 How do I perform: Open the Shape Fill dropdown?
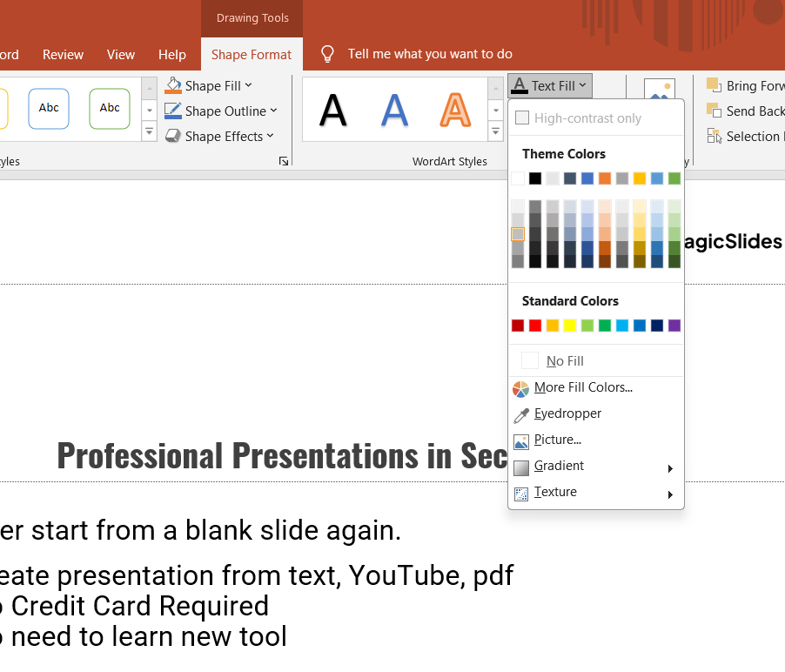click(209, 85)
